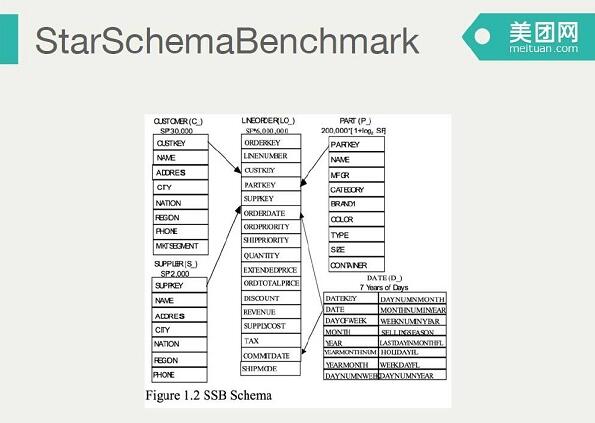Click ORDERKEY in LINEORDER table

271,142
